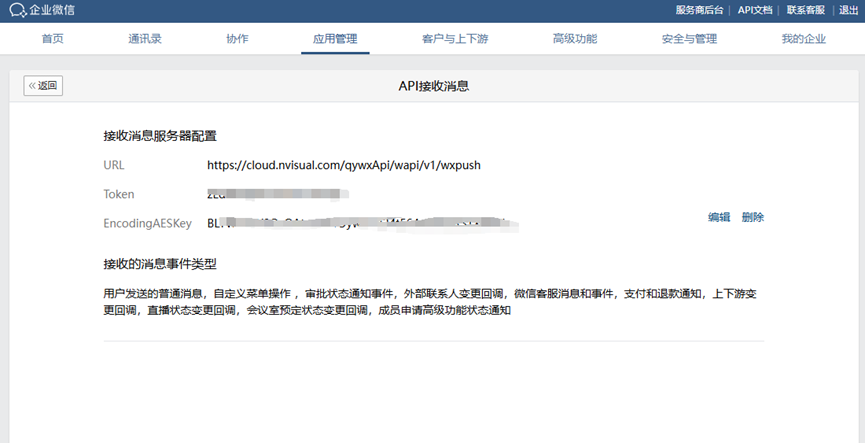Open 协作 tab

click(x=237, y=39)
